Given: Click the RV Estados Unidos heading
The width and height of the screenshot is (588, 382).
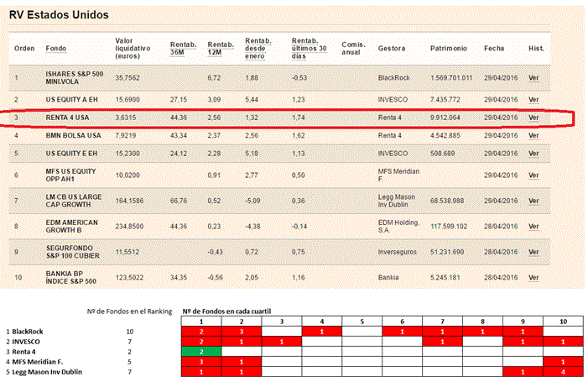Looking at the screenshot, I should pos(59,15).
